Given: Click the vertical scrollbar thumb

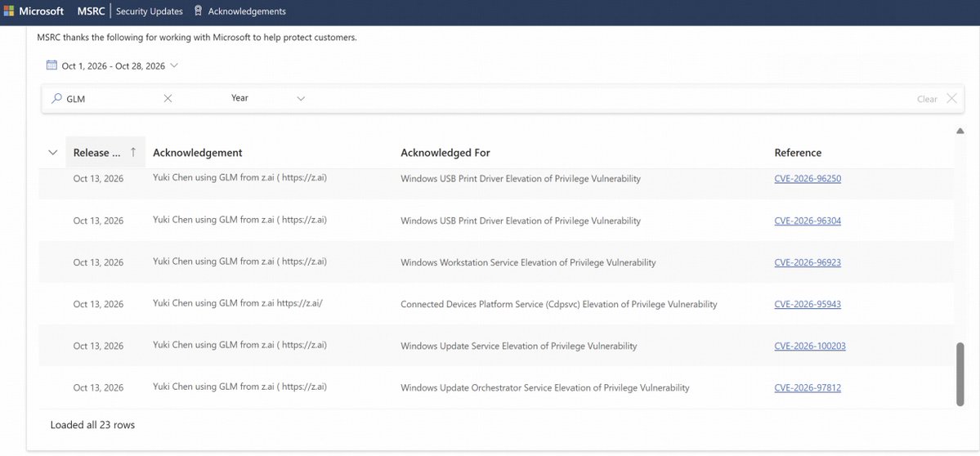Looking at the screenshot, I should click(960, 373).
